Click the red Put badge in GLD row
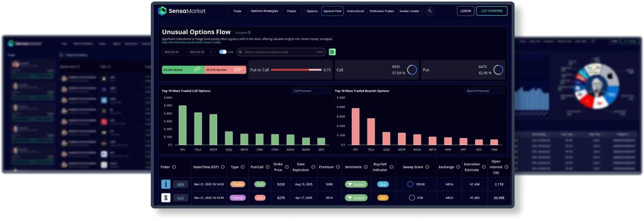Image resolution: width=644 pixels, height=221 pixels. 260,198
